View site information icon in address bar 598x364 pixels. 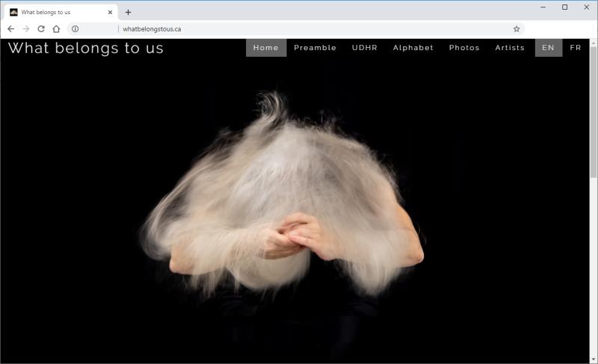pyautogui.click(x=75, y=29)
